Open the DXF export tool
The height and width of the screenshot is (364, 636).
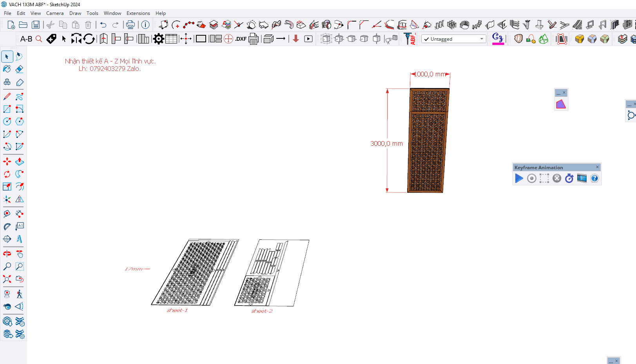point(241,39)
